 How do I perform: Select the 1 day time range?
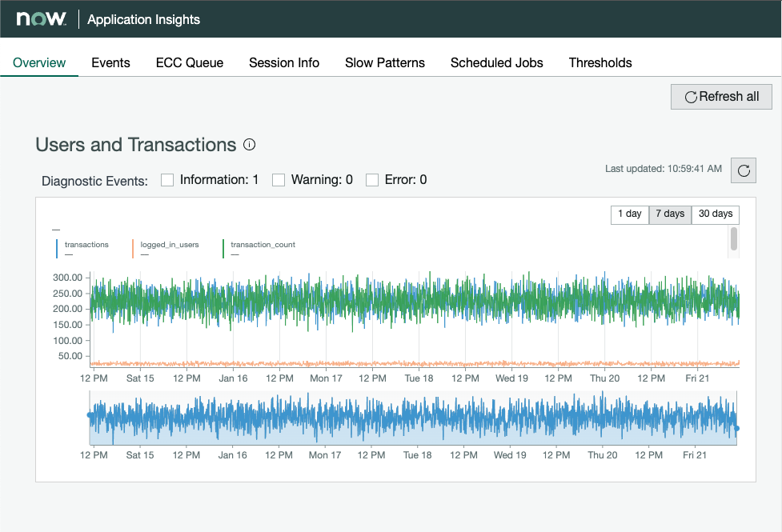[x=630, y=214]
